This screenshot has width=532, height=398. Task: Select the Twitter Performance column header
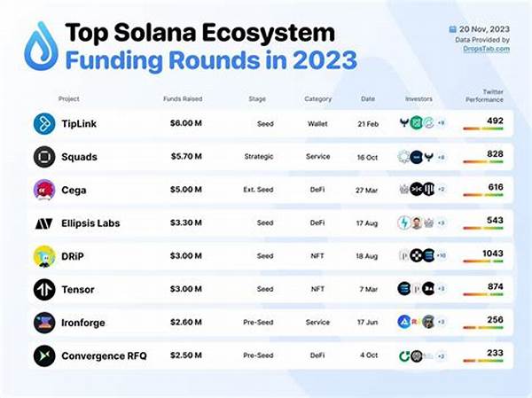[x=484, y=97]
